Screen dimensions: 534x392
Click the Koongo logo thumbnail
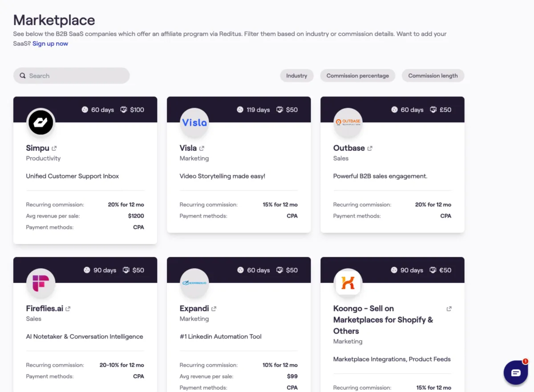coord(348,283)
